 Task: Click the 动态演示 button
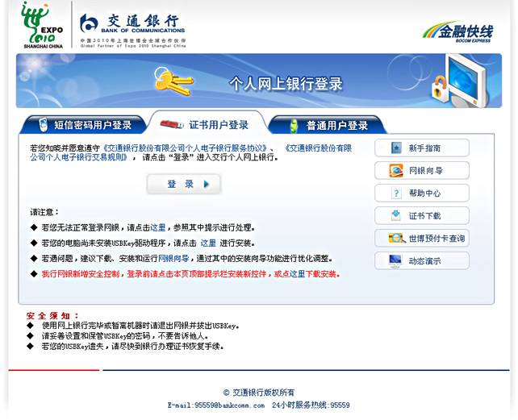[x=422, y=260]
